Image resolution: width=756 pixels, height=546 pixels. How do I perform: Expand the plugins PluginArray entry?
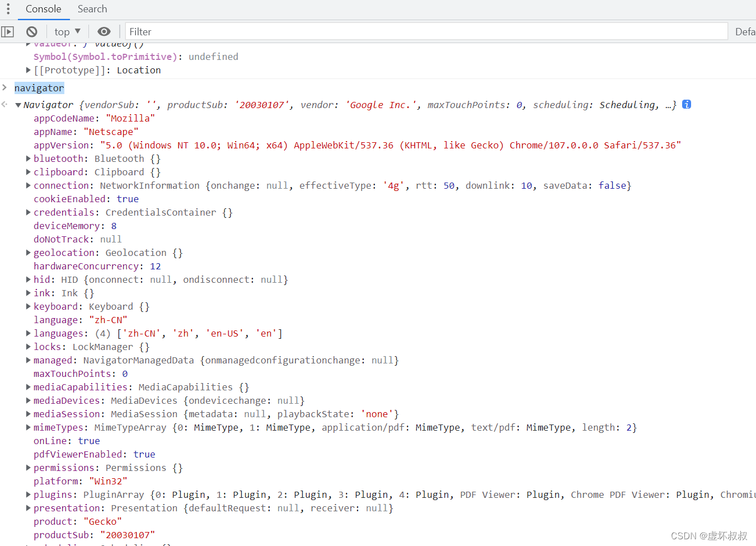click(x=28, y=494)
